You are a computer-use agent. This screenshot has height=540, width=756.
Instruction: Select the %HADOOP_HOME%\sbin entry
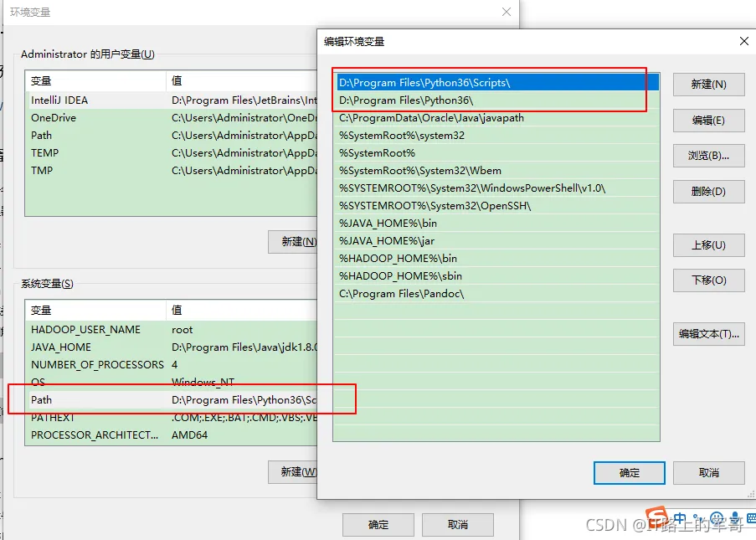pyautogui.click(x=496, y=276)
